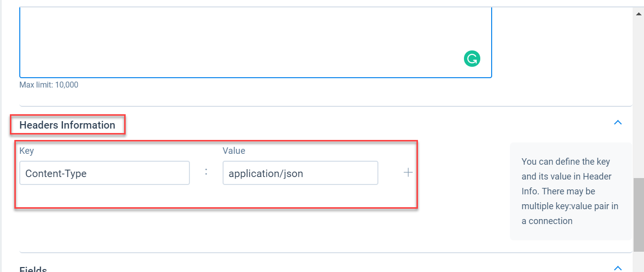Click the scrollbar track below the thumb
The image size is (644, 272).
(x=639, y=262)
